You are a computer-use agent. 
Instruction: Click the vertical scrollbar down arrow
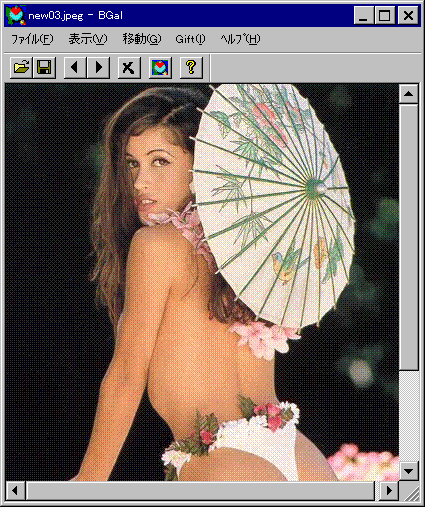(409, 471)
